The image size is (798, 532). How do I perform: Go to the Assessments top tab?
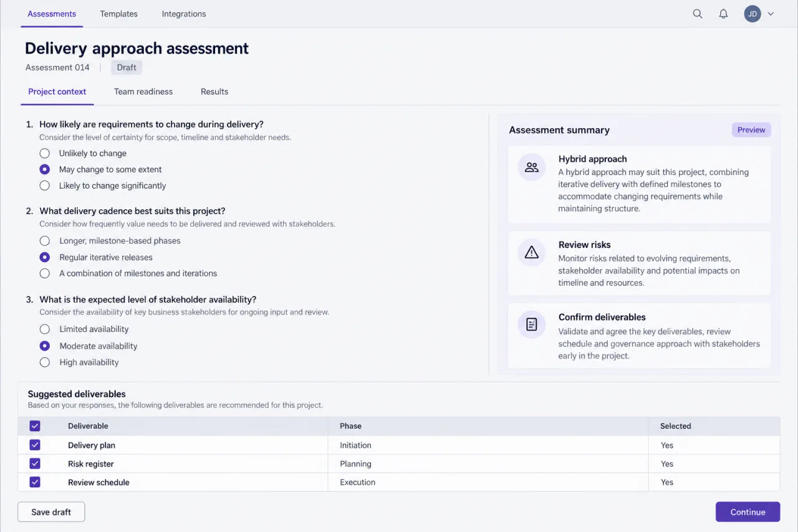[x=52, y=14]
